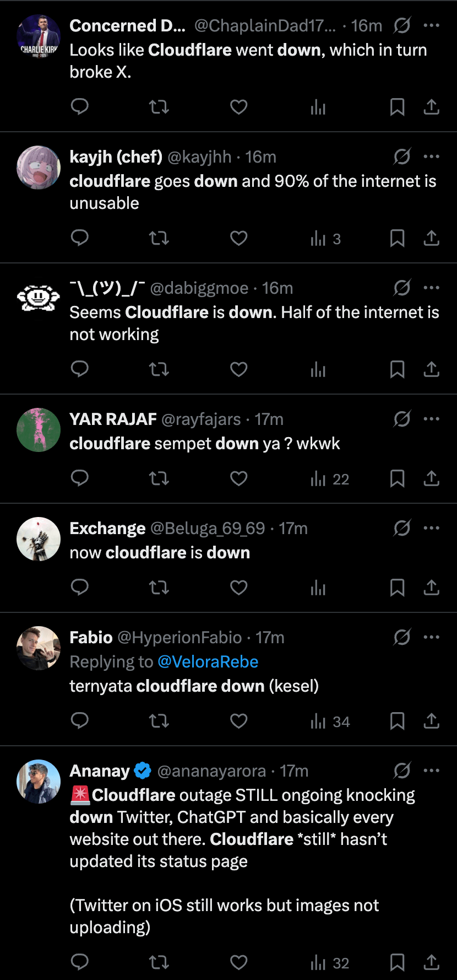Open view count analytics on Fabio's tweet
457x980 pixels.
coord(318,721)
